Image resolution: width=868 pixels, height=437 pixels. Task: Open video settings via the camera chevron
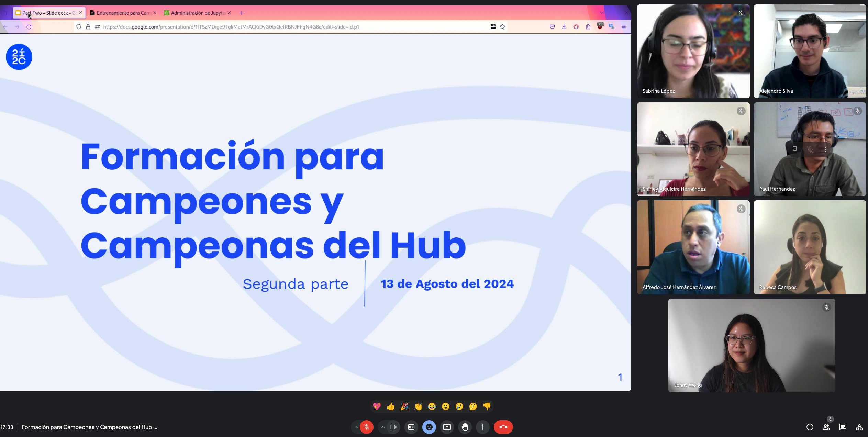click(x=383, y=427)
